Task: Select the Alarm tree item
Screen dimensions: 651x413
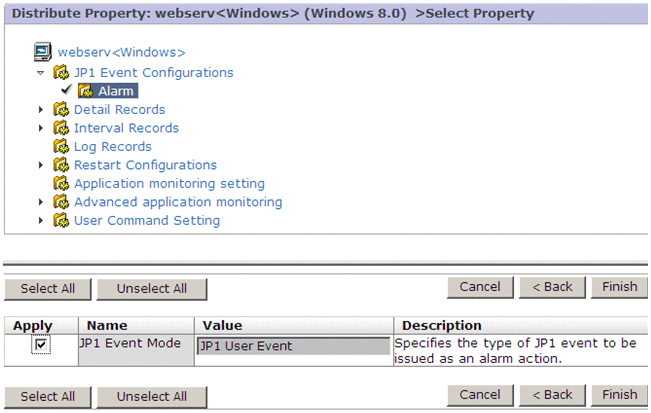Action: click(x=116, y=92)
